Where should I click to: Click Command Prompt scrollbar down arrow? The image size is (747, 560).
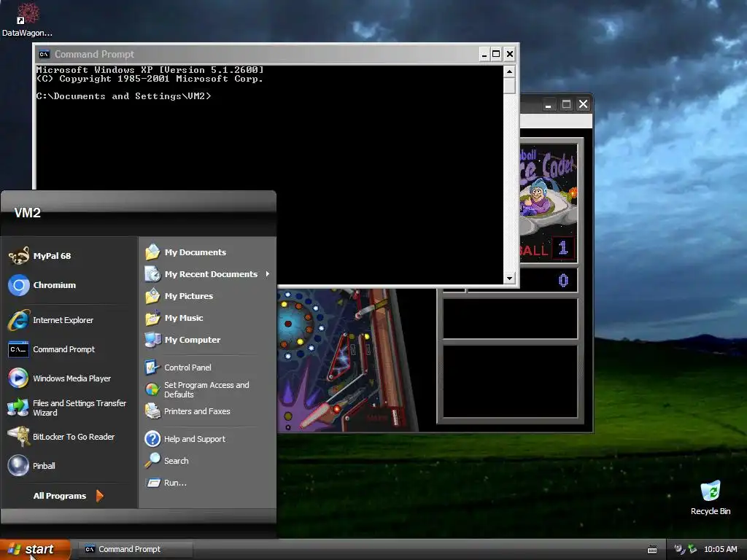pyautogui.click(x=509, y=278)
